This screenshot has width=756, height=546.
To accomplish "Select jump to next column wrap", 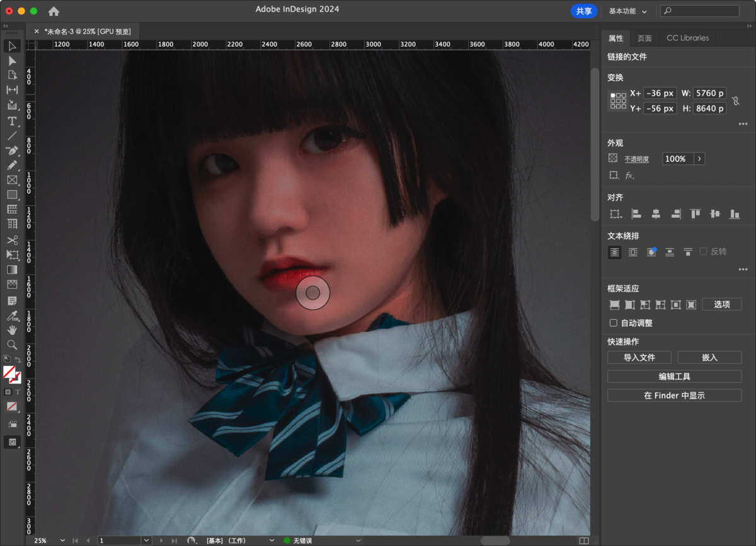I will coord(688,252).
